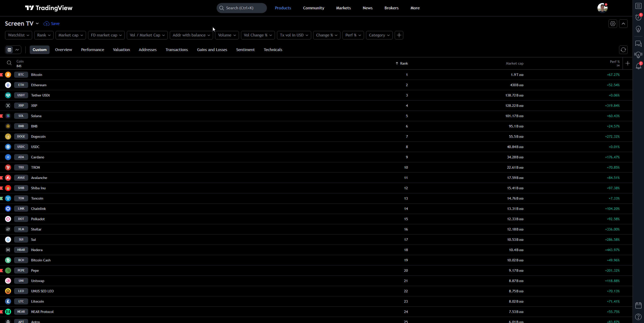Sort by Market cap column header
Viewport: 644px width, 323px height.
point(515,63)
